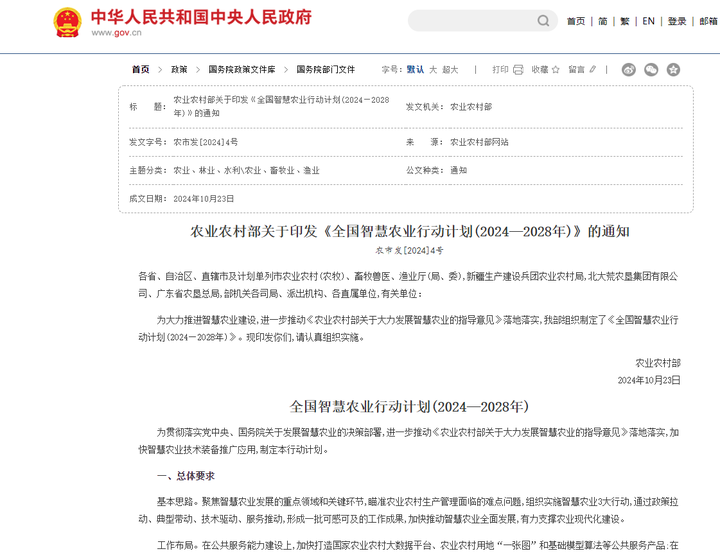Share to WeChat icon
Viewport: 720px width, 558px height.
(651, 70)
